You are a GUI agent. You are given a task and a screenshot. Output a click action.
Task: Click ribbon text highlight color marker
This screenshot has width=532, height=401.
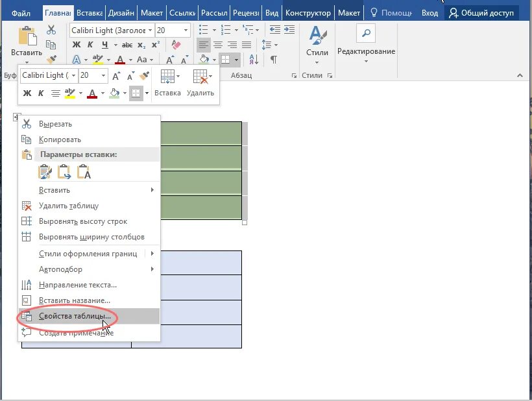pyautogui.click(x=98, y=59)
